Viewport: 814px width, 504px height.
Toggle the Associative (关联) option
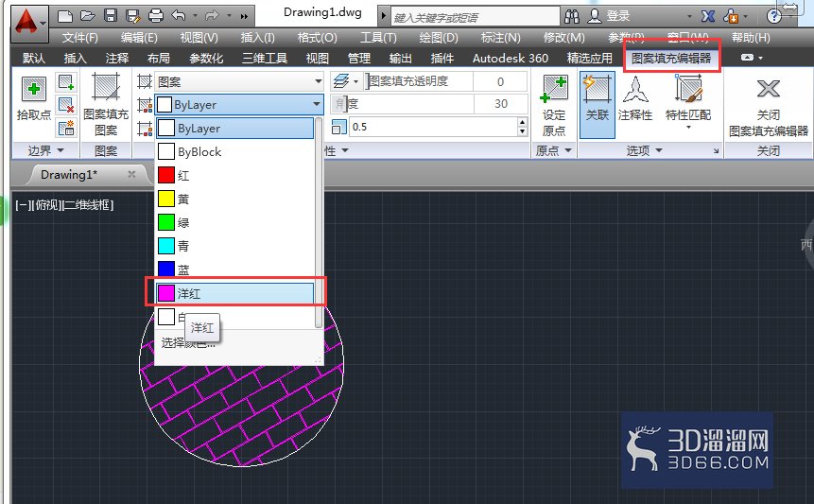coord(597,104)
